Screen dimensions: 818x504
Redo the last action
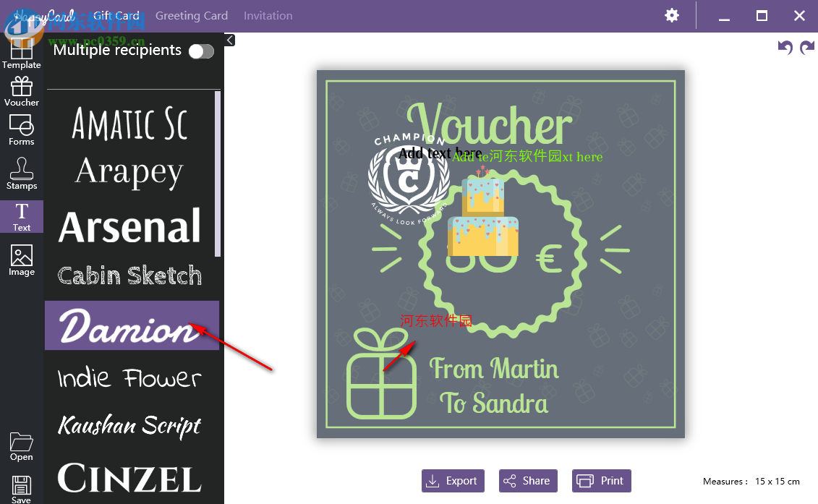click(x=807, y=48)
